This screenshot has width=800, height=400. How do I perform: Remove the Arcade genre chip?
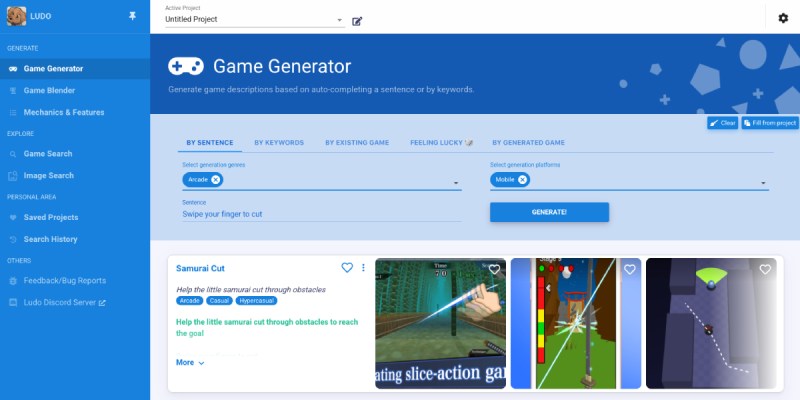215,180
